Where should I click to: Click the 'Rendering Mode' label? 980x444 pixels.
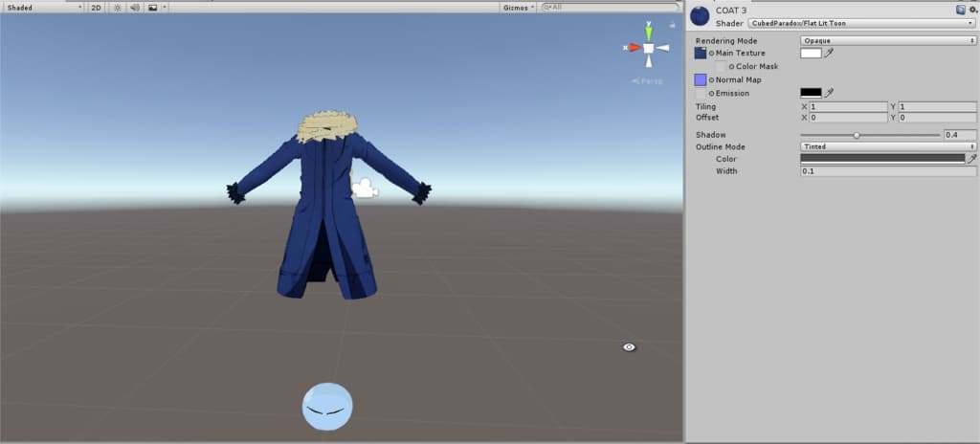coord(726,40)
